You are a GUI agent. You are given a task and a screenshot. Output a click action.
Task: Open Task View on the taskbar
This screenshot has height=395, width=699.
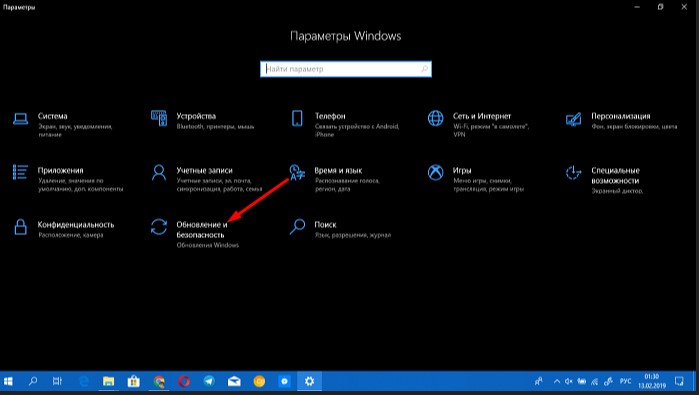(57, 382)
